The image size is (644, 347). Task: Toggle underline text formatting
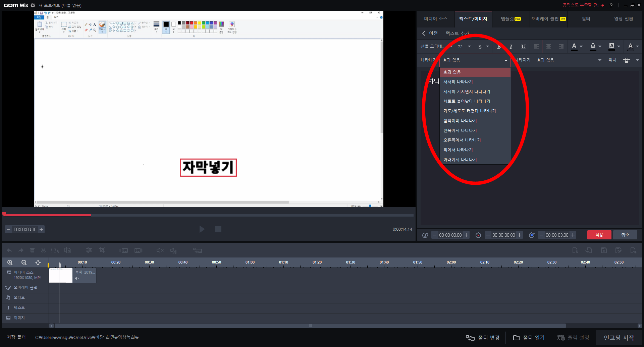523,47
